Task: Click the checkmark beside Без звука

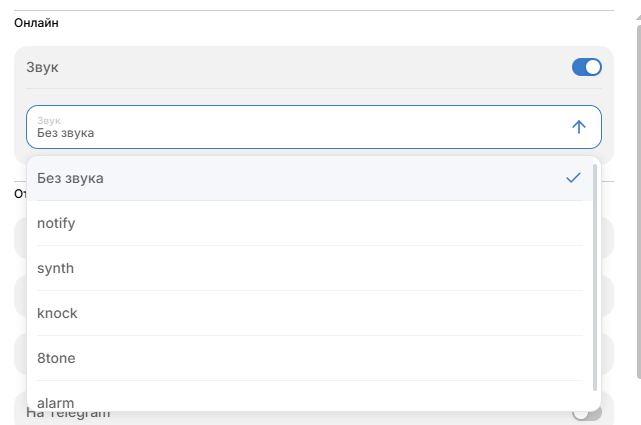Action: pos(573,178)
